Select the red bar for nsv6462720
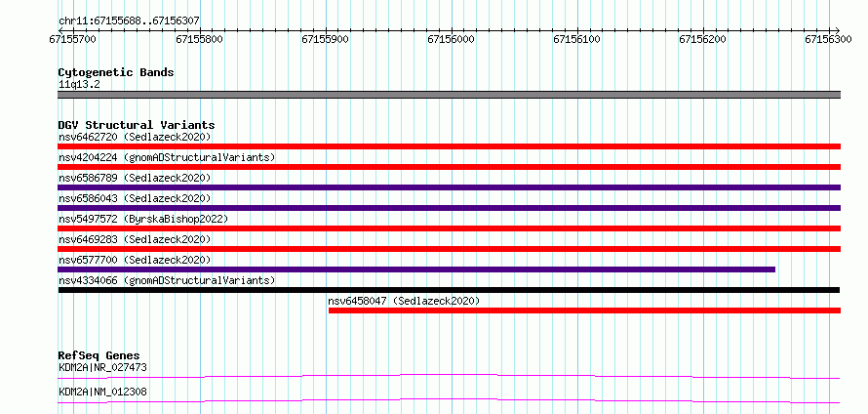The width and height of the screenshot is (868, 414). pyautogui.click(x=449, y=146)
